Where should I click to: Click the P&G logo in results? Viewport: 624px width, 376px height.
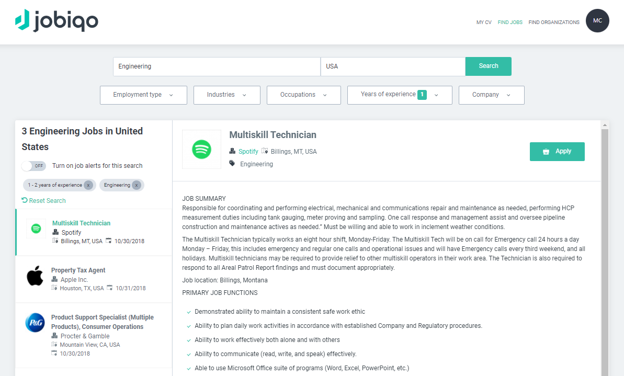pos(35,323)
